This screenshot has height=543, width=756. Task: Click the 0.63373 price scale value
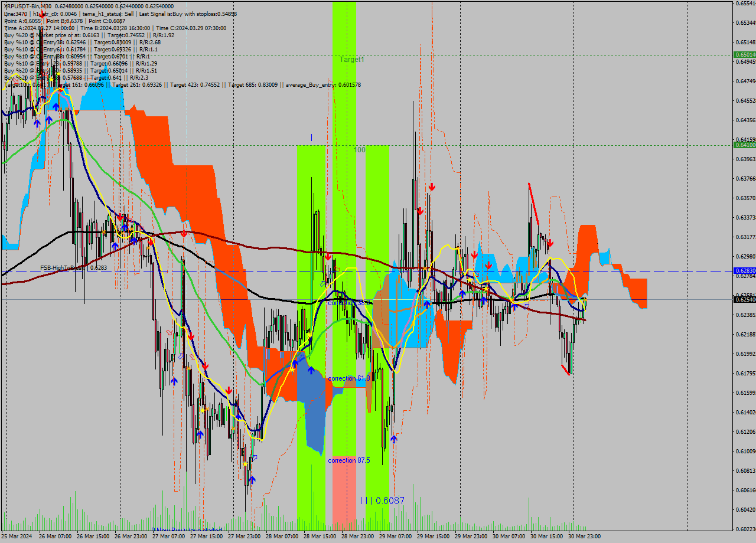click(745, 217)
